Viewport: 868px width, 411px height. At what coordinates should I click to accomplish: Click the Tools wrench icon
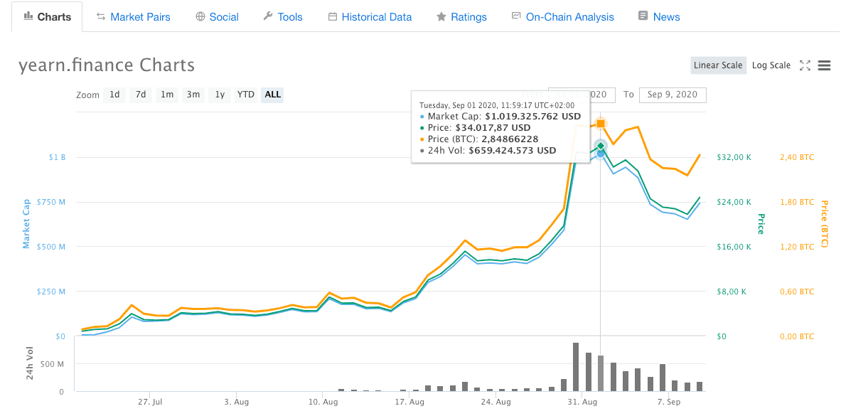pyautogui.click(x=268, y=16)
